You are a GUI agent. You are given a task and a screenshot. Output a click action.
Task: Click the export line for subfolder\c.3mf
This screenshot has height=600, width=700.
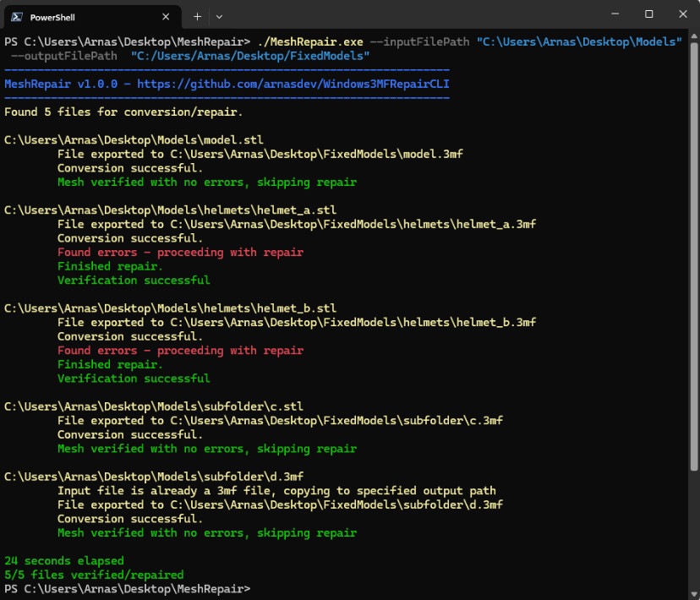tap(280, 420)
